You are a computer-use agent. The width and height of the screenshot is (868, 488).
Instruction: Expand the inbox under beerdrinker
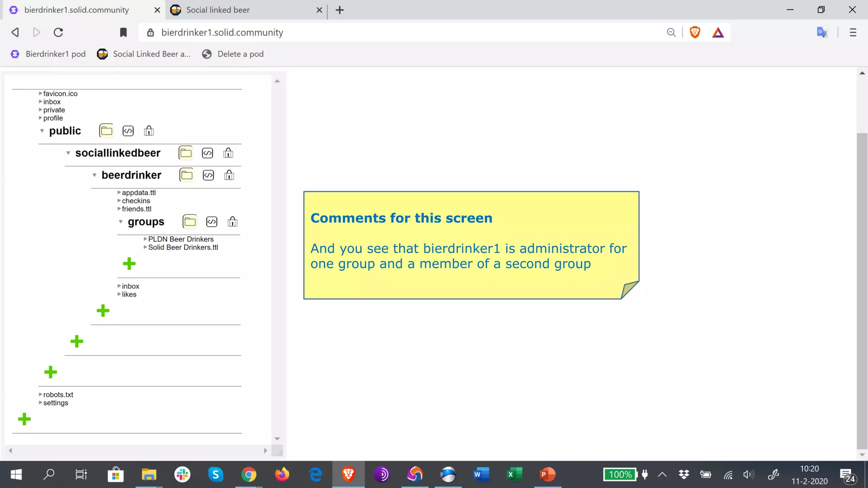[120, 286]
